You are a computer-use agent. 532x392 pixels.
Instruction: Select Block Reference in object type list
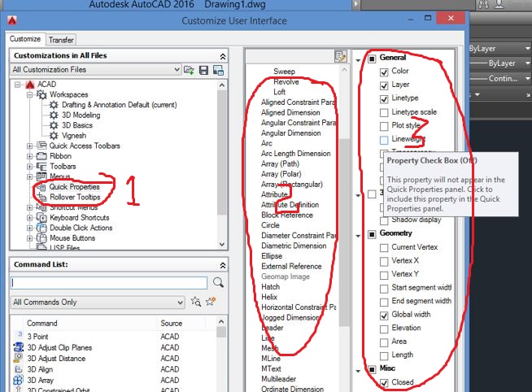pos(287,215)
